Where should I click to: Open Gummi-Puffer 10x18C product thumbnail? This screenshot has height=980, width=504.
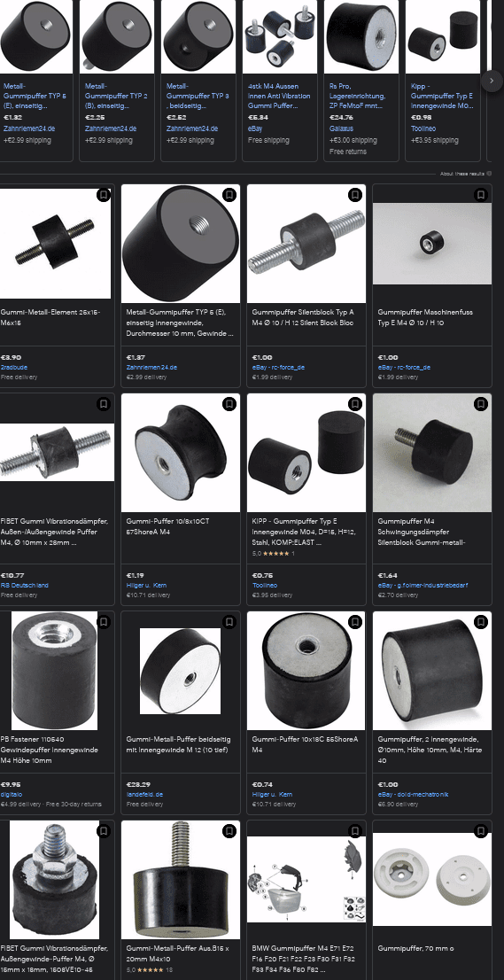coord(306,671)
